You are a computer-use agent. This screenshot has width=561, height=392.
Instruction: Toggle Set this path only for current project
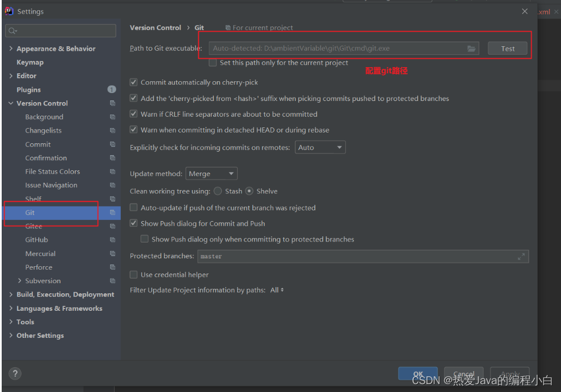213,63
